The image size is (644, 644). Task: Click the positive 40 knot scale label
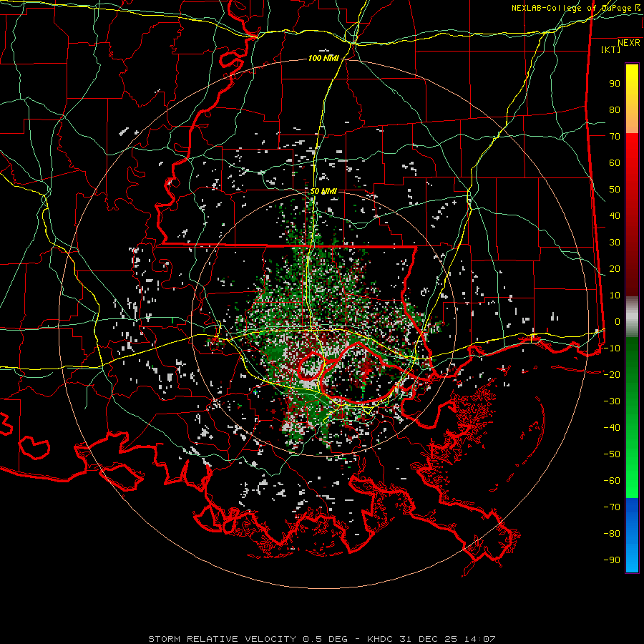(x=615, y=216)
